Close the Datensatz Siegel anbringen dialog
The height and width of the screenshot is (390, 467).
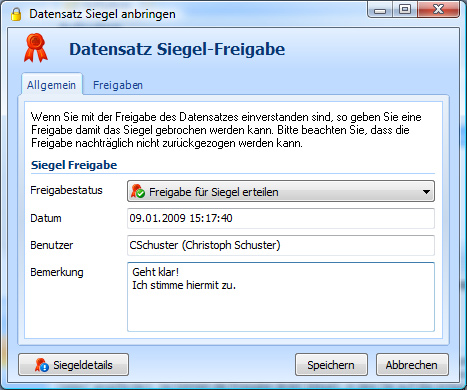coord(438,10)
